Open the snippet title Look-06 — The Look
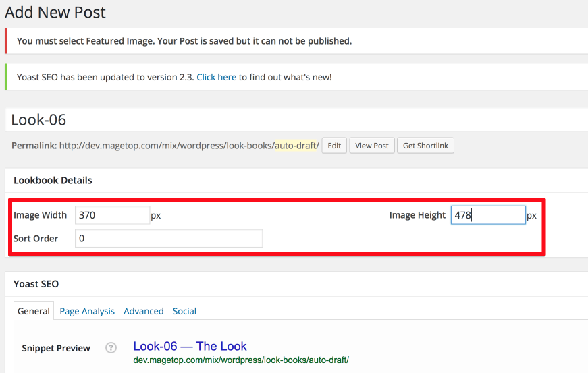 click(x=190, y=347)
